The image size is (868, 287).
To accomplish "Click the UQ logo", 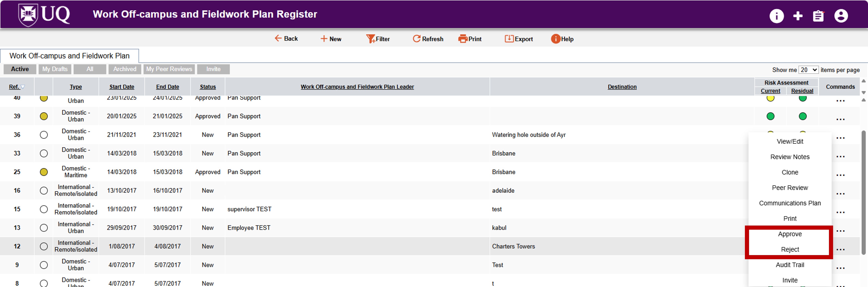I will (x=44, y=14).
